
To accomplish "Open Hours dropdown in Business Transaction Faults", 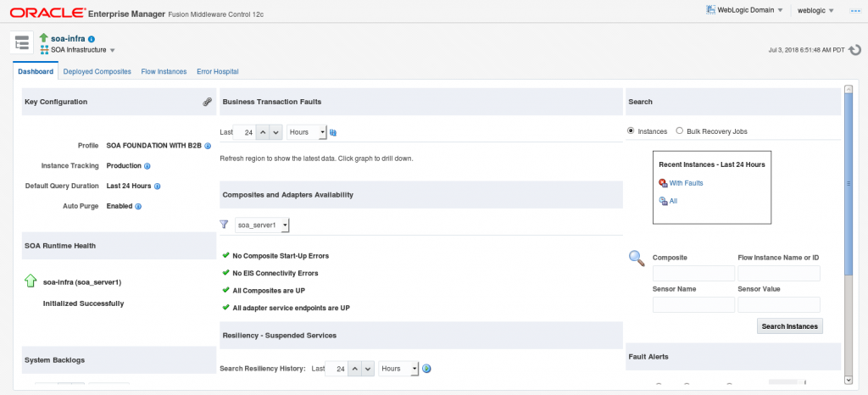I will pos(307,132).
